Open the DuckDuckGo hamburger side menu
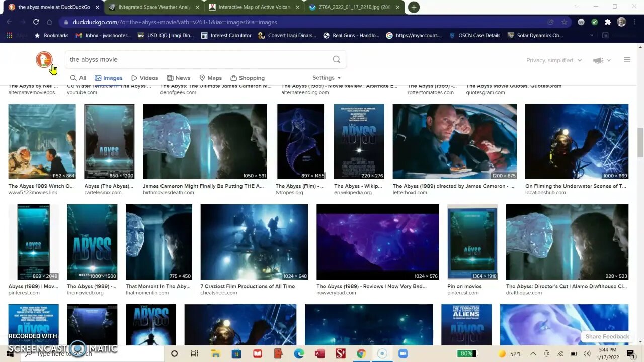This screenshot has height=362, width=644. pos(627,60)
